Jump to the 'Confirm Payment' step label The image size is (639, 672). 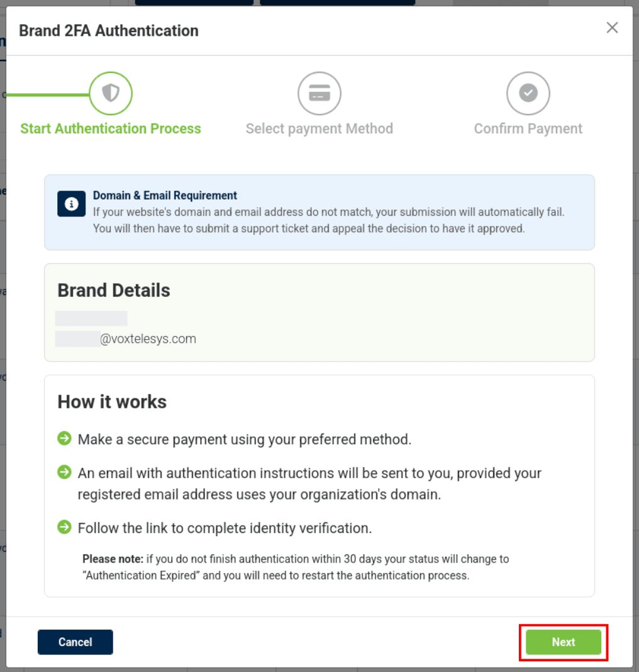coord(528,129)
